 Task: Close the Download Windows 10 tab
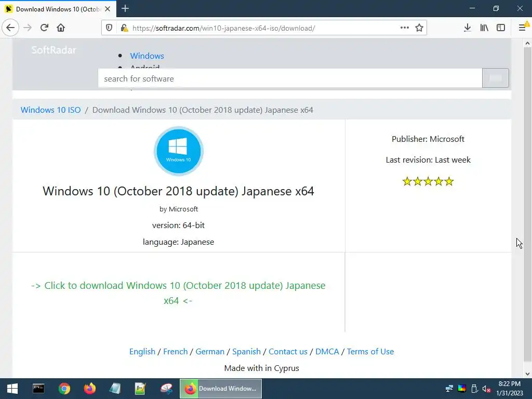[x=108, y=9]
